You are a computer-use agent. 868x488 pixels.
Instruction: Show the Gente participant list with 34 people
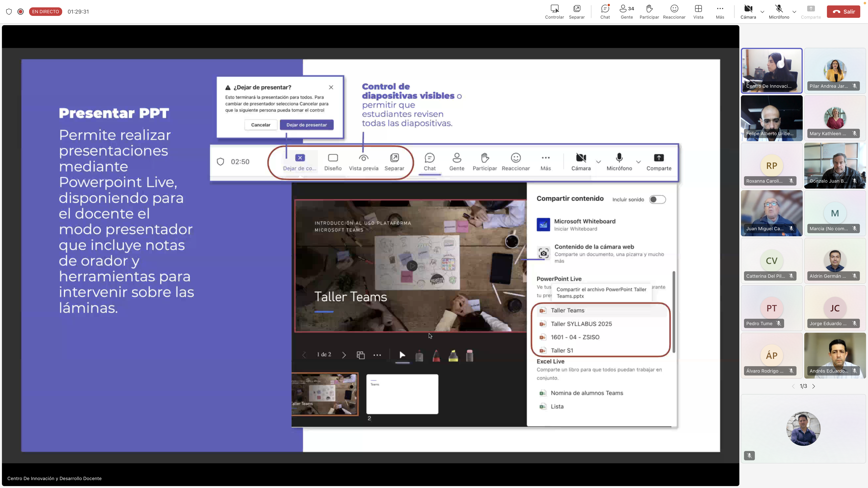point(627,11)
